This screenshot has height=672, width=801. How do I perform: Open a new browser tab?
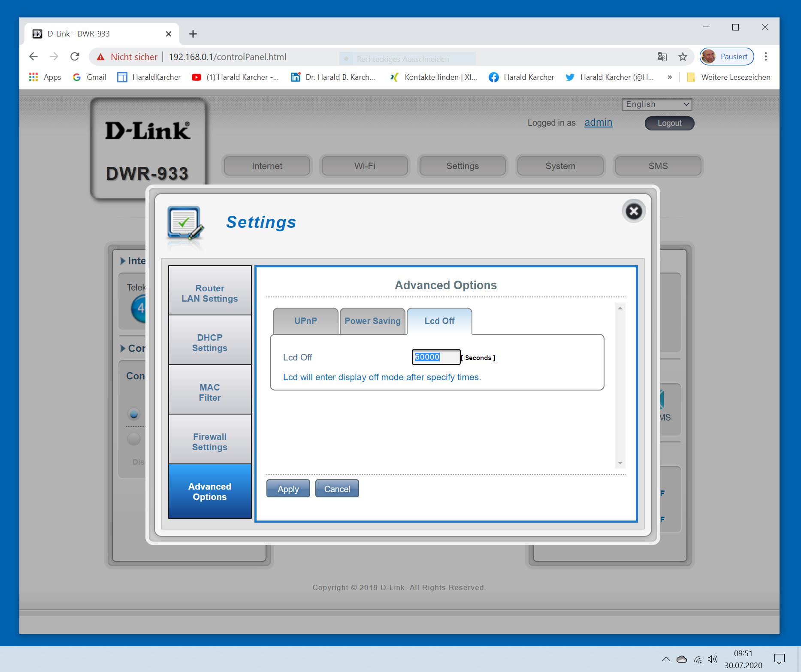[193, 34]
